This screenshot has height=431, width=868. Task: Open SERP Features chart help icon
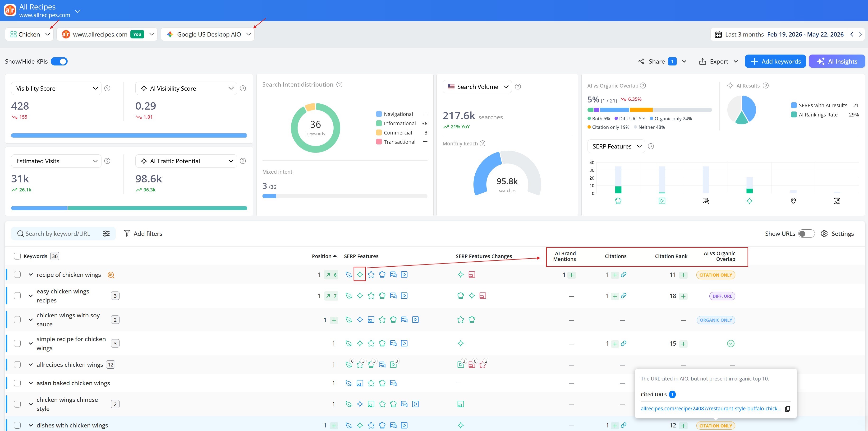tap(651, 146)
